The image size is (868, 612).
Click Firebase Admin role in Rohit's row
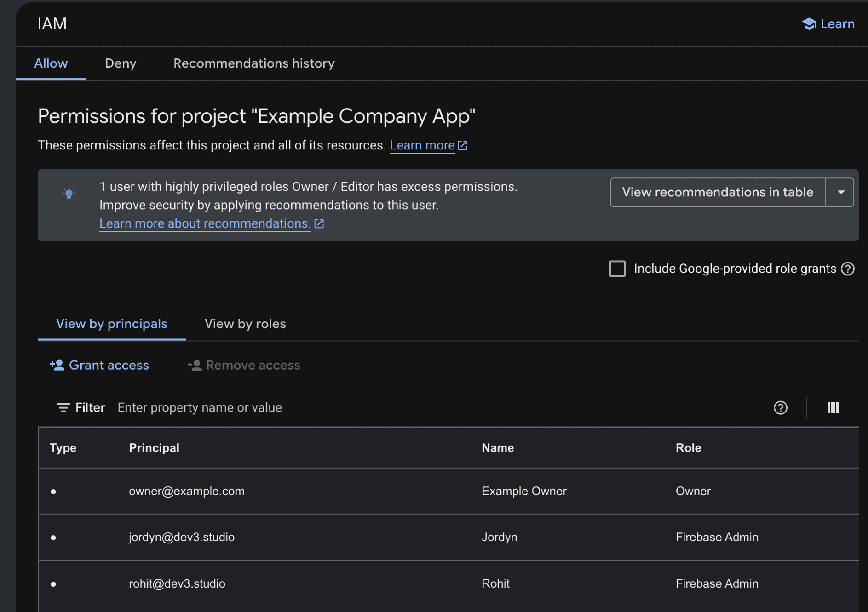click(x=717, y=583)
